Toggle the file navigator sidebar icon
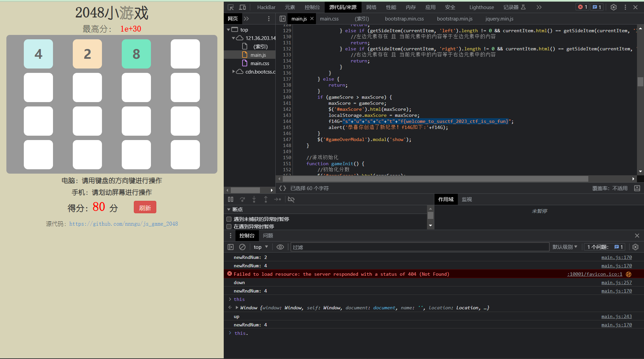This screenshot has height=359, width=644. pyautogui.click(x=282, y=19)
